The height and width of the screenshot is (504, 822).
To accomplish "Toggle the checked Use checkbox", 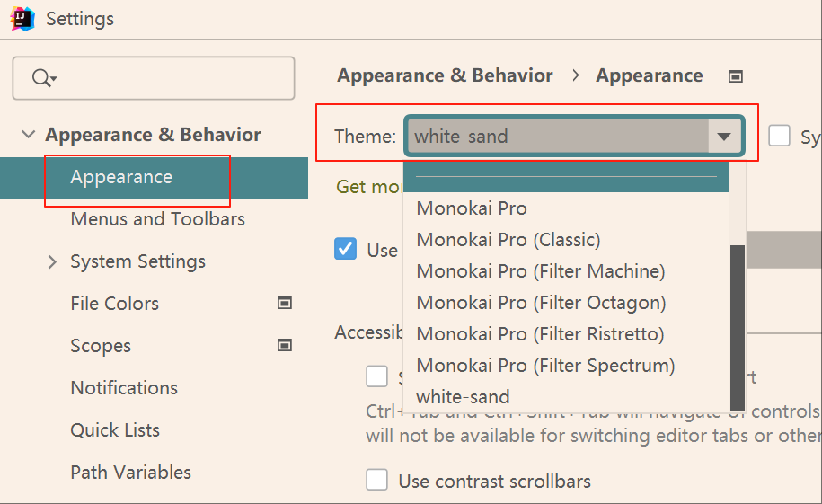I will [345, 249].
